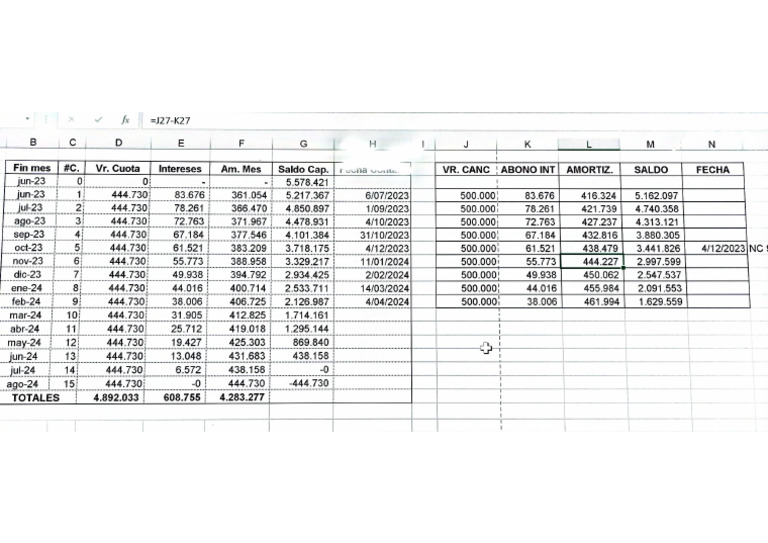Select SALDO cell 2.997.599

click(x=655, y=262)
